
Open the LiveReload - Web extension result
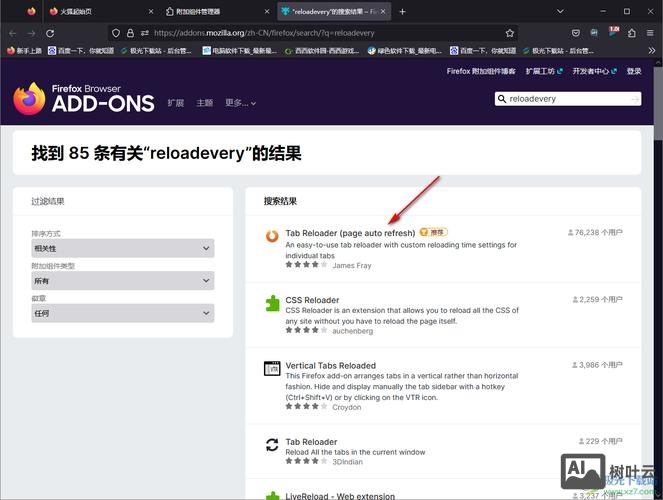click(x=340, y=496)
